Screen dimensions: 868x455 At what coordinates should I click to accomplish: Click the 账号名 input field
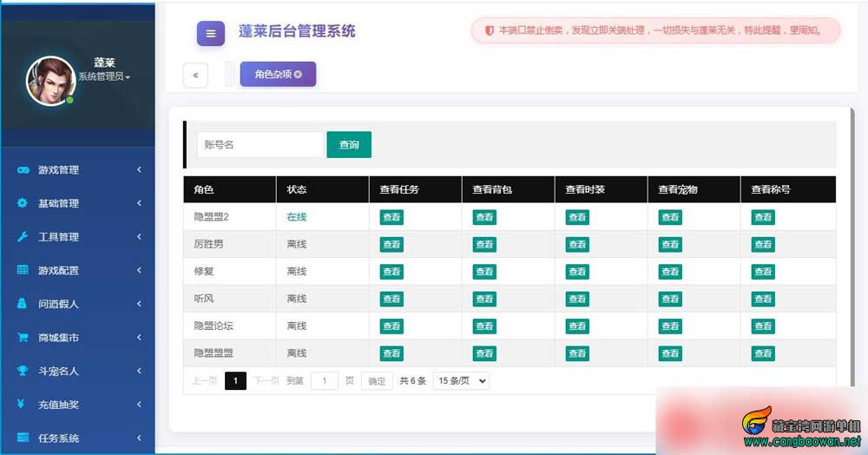tap(260, 144)
